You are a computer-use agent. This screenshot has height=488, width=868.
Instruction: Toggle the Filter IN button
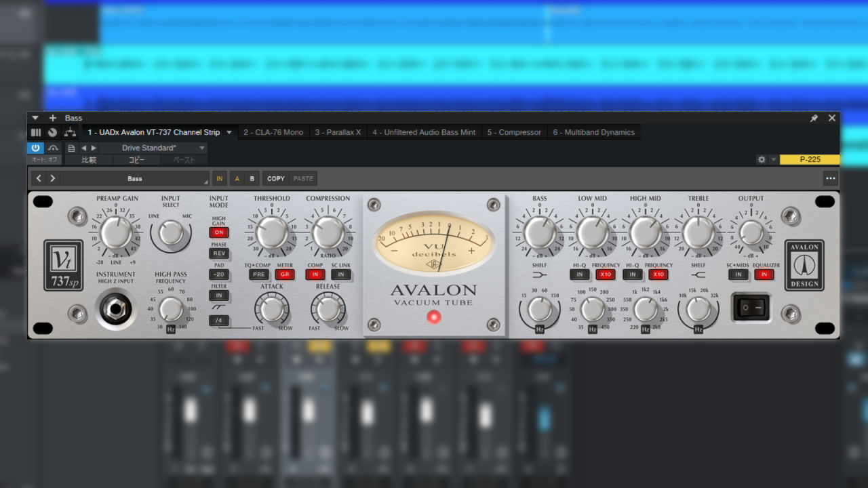coord(219,296)
